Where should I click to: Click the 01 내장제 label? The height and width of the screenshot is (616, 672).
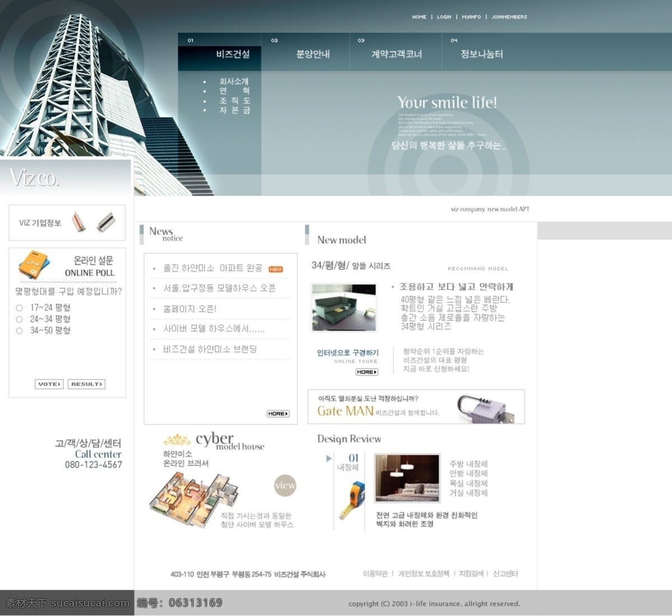click(348, 463)
